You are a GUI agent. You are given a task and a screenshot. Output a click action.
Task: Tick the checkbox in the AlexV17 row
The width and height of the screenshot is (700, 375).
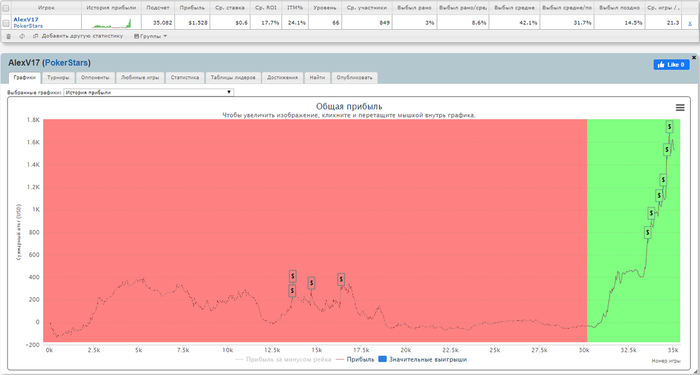click(6, 22)
